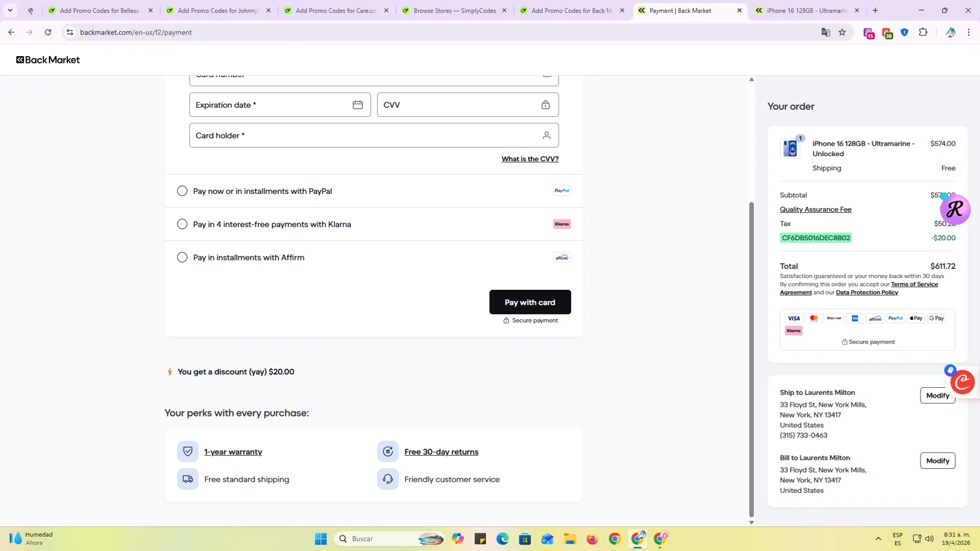Click the Visa card logo in order summary

[x=794, y=319]
